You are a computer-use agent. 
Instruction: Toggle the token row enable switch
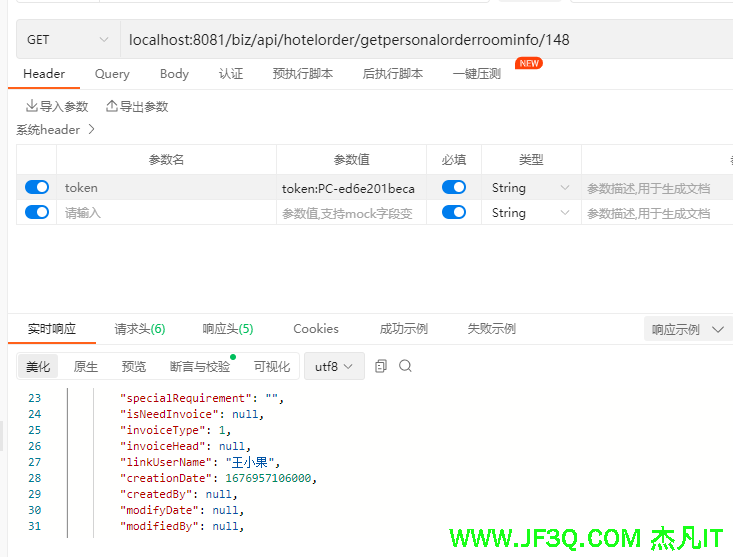pyautogui.click(x=37, y=187)
